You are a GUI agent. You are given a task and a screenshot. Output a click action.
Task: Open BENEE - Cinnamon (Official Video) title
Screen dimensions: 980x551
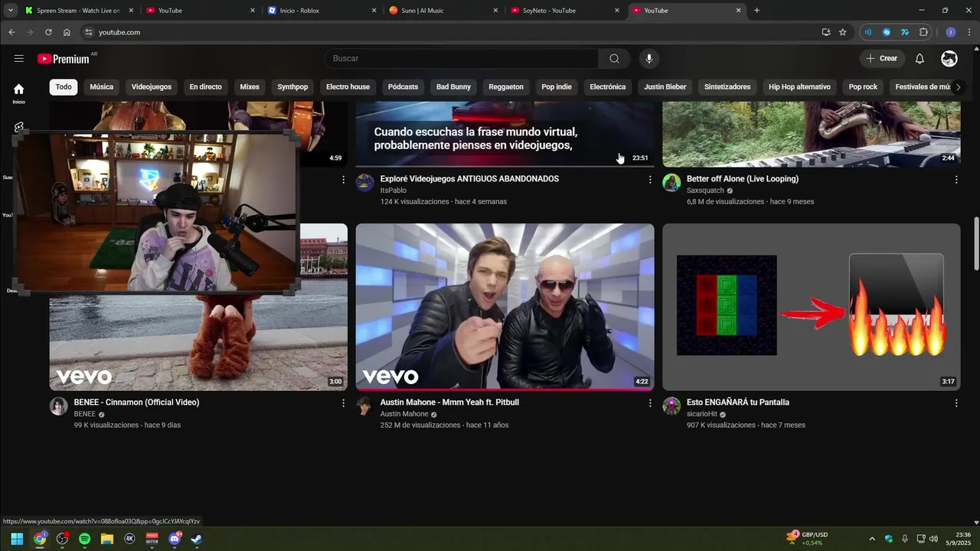coord(136,403)
